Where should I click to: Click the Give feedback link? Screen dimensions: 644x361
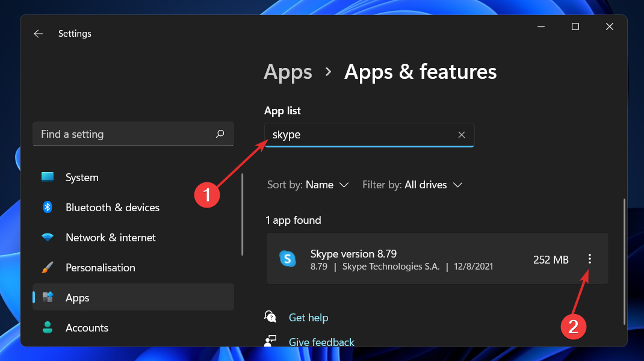(321, 342)
